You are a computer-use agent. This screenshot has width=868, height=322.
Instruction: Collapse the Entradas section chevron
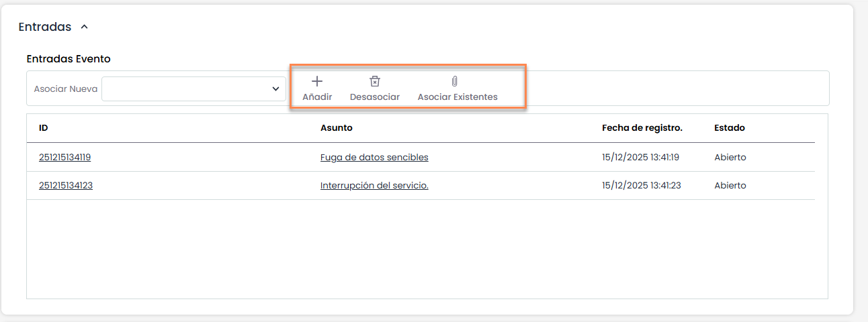[x=84, y=28]
